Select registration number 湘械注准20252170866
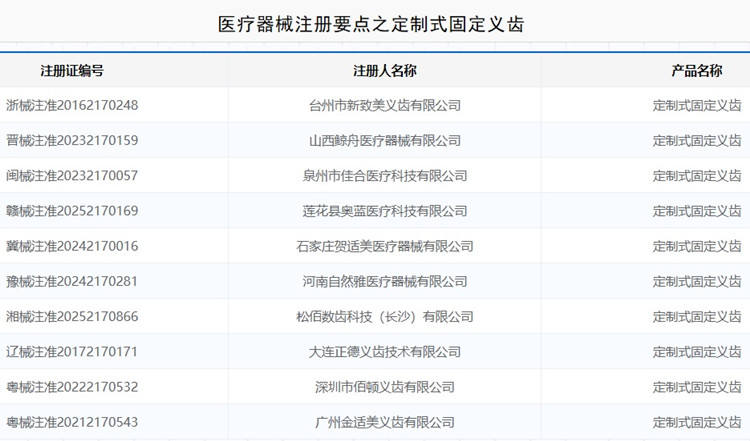 (x=72, y=317)
